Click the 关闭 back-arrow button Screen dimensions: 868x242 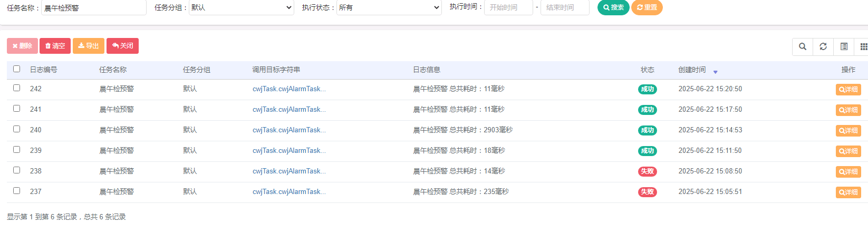[122, 46]
